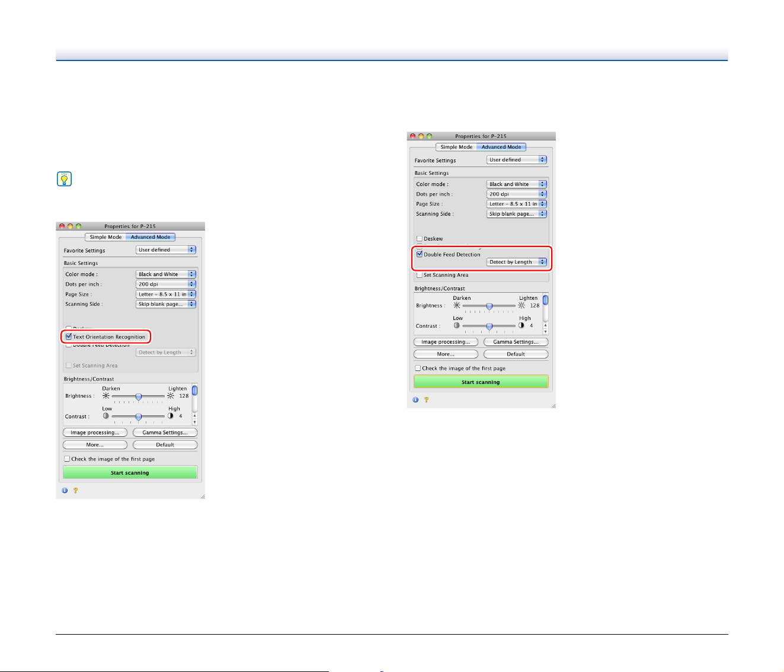
Task: Enable first page image check in left dialog
Action: pyautogui.click(x=67, y=459)
